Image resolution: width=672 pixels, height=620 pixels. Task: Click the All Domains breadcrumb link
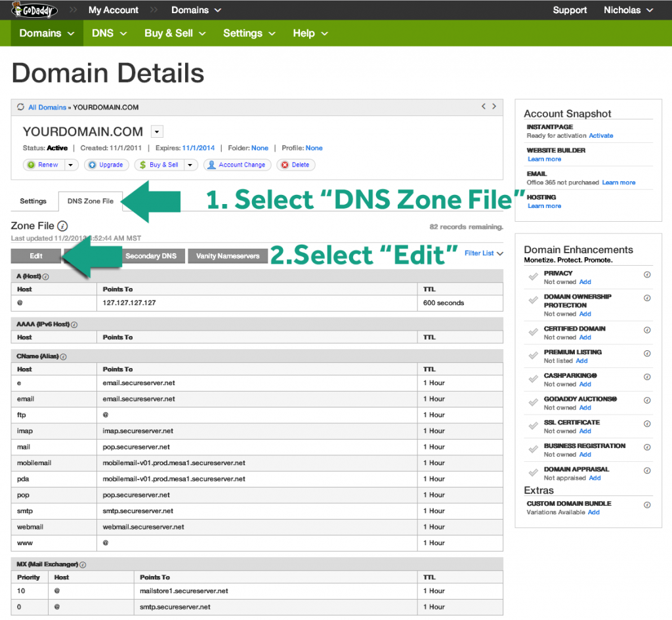click(47, 107)
